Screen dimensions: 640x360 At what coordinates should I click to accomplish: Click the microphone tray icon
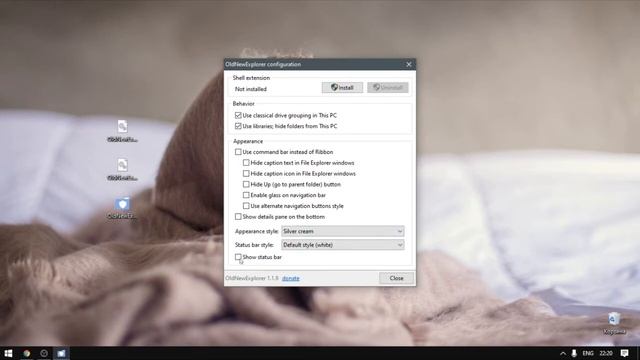[574, 353]
